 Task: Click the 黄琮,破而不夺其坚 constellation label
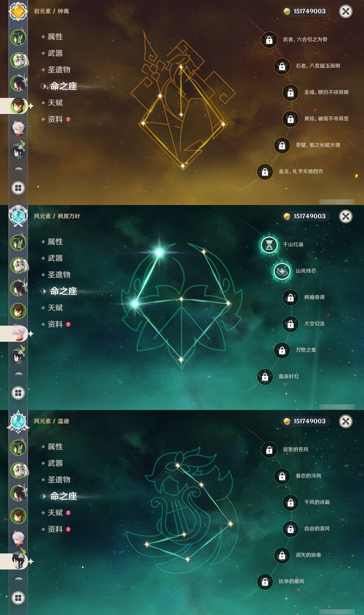[x=326, y=118]
